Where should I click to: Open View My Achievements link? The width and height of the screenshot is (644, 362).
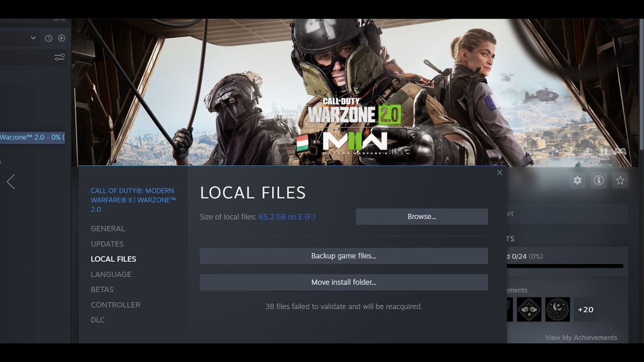(x=581, y=338)
